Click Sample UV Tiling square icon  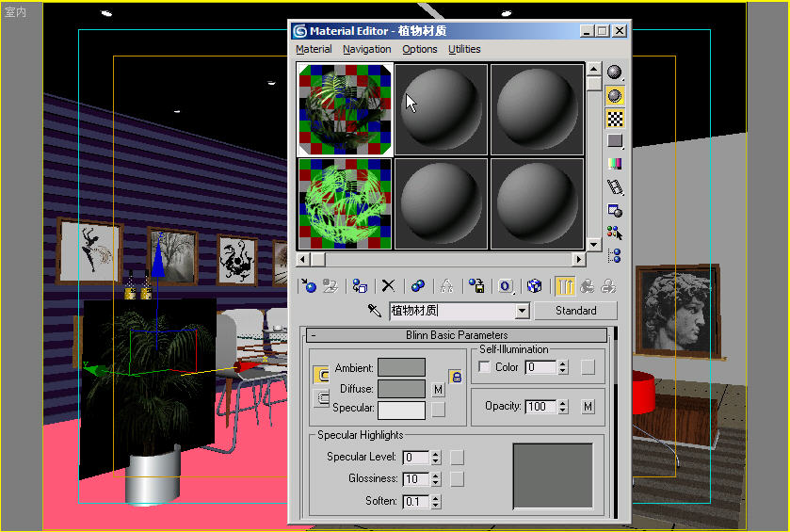coord(615,141)
